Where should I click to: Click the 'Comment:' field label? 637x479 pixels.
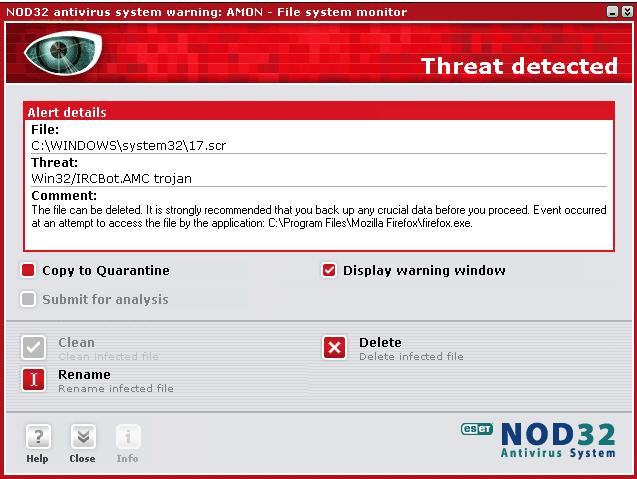click(64, 195)
